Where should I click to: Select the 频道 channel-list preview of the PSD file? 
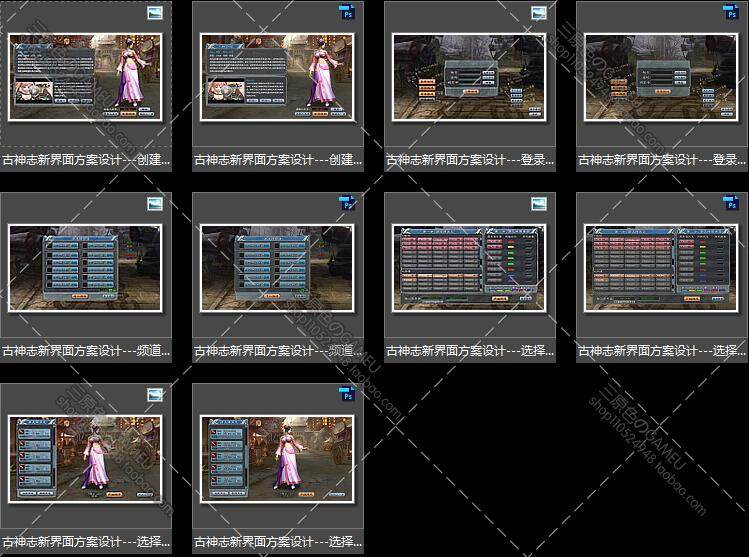pyautogui.click(x=278, y=268)
